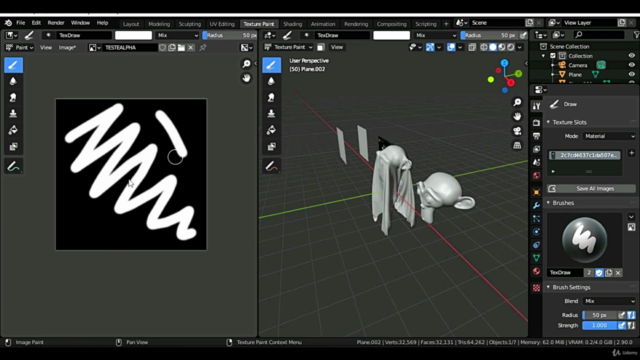This screenshot has height=360, width=640.
Task: Click the Strength slider in Brush Settings
Action: pos(599,325)
